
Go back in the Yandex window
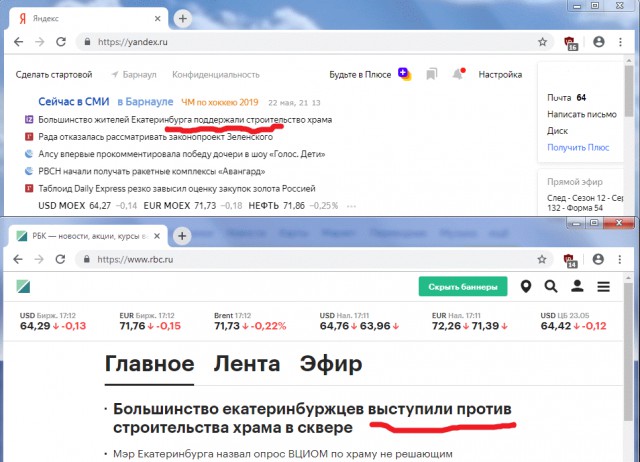point(18,42)
